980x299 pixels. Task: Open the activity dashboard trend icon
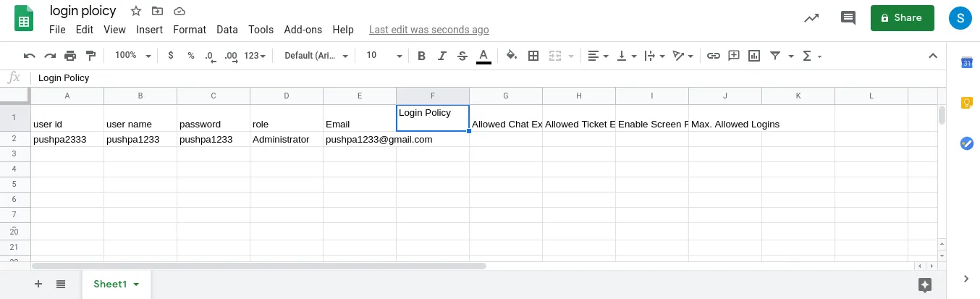pos(812,18)
